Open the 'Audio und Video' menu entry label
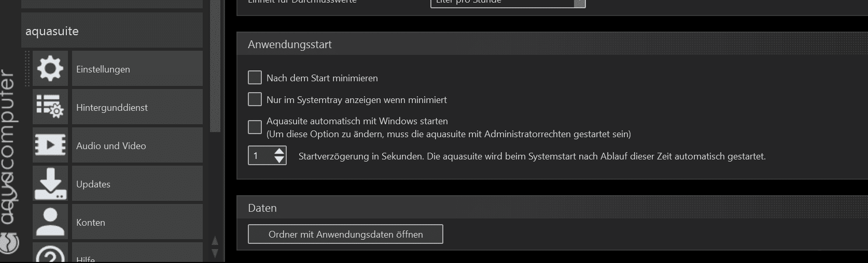Screen dimensions: 868x263 point(111,146)
